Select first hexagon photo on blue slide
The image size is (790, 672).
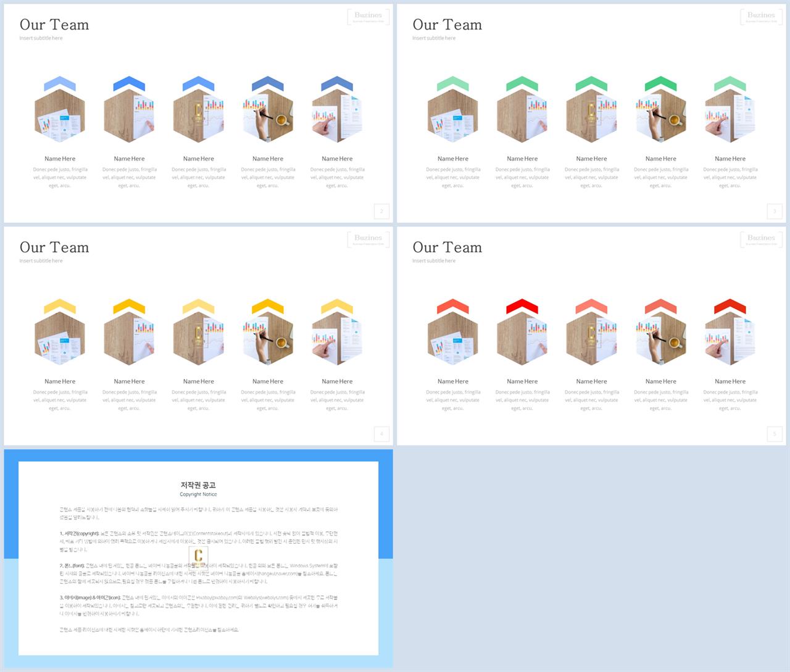(x=60, y=115)
